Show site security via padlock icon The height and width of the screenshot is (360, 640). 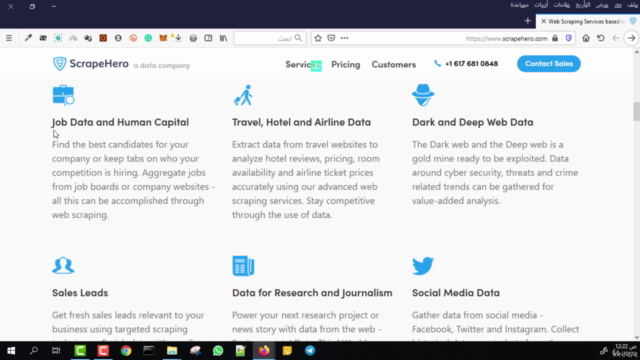(x=555, y=38)
